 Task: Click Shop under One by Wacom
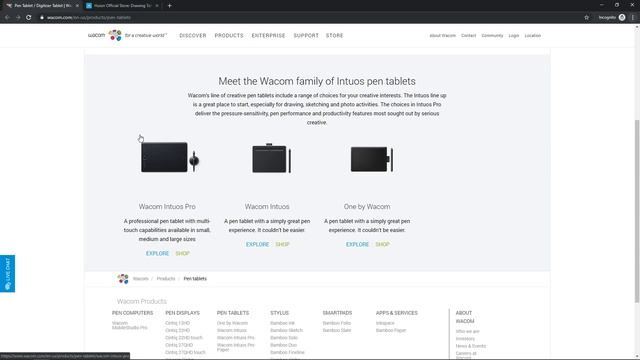pyautogui.click(x=382, y=244)
